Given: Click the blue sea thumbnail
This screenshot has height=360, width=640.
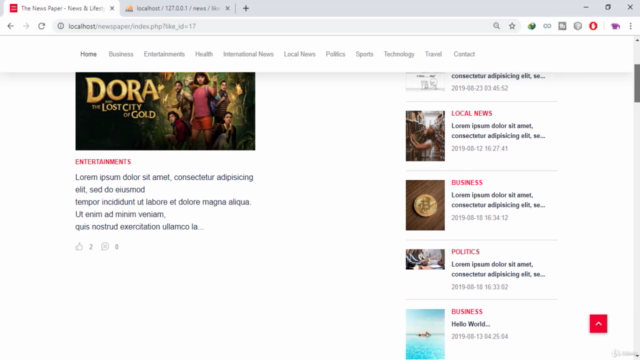Looking at the screenshot, I should [x=425, y=334].
